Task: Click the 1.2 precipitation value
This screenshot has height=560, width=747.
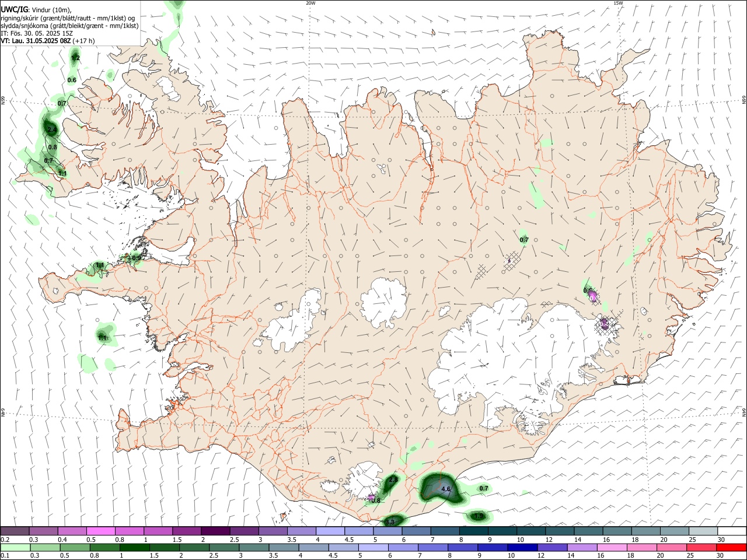Action: pos(75,58)
